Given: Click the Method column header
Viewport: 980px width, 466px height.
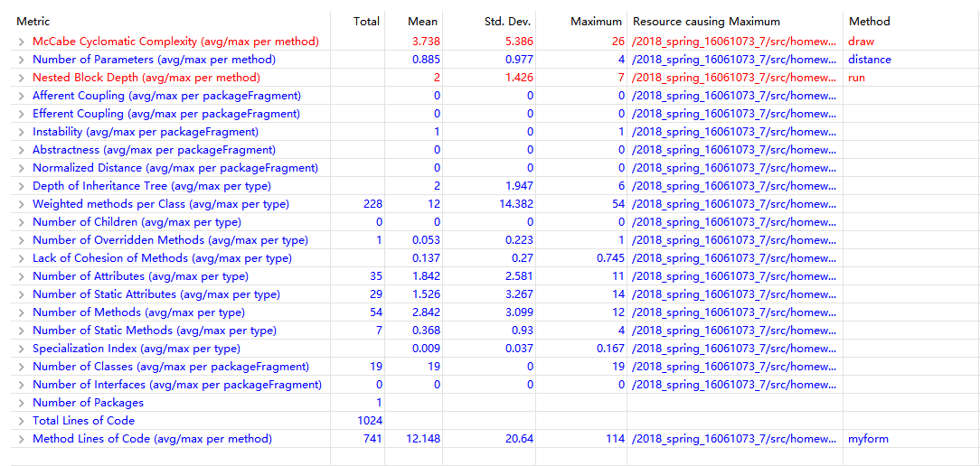Looking at the screenshot, I should 870,22.
